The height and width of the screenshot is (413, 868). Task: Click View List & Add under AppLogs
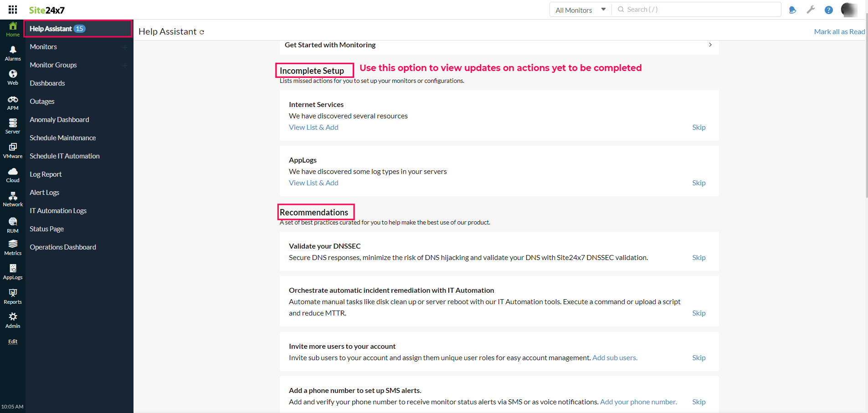click(313, 183)
